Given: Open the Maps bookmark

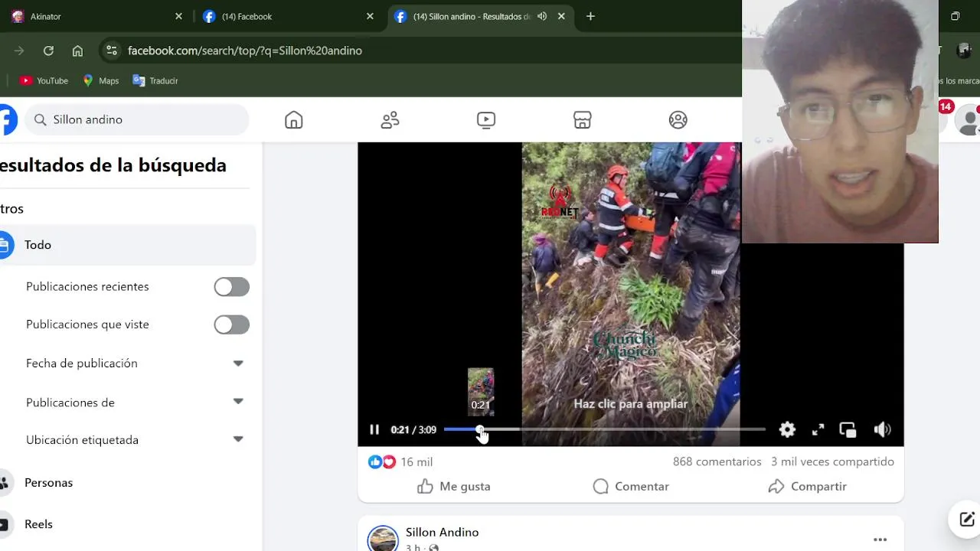Looking at the screenshot, I should click(x=100, y=81).
